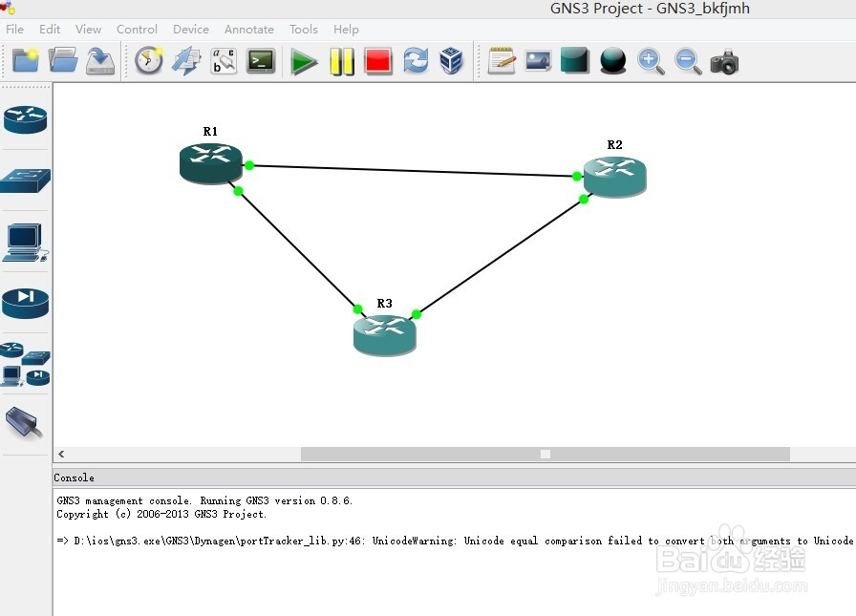Click the canvas horizontal scrollbar thumb
The height and width of the screenshot is (616, 856).
pos(546,454)
